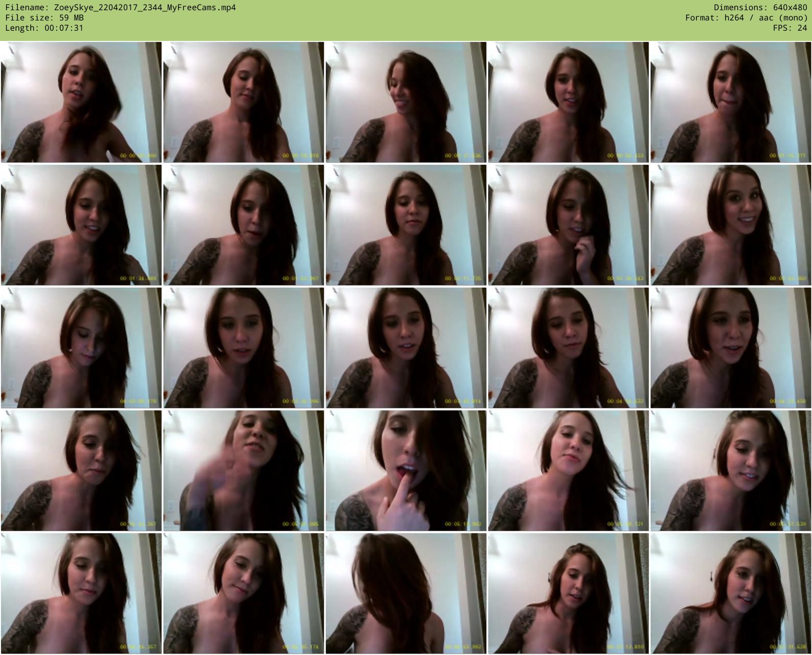Select the File size 59 MB label
This screenshot has height=655, width=812.
tap(44, 18)
